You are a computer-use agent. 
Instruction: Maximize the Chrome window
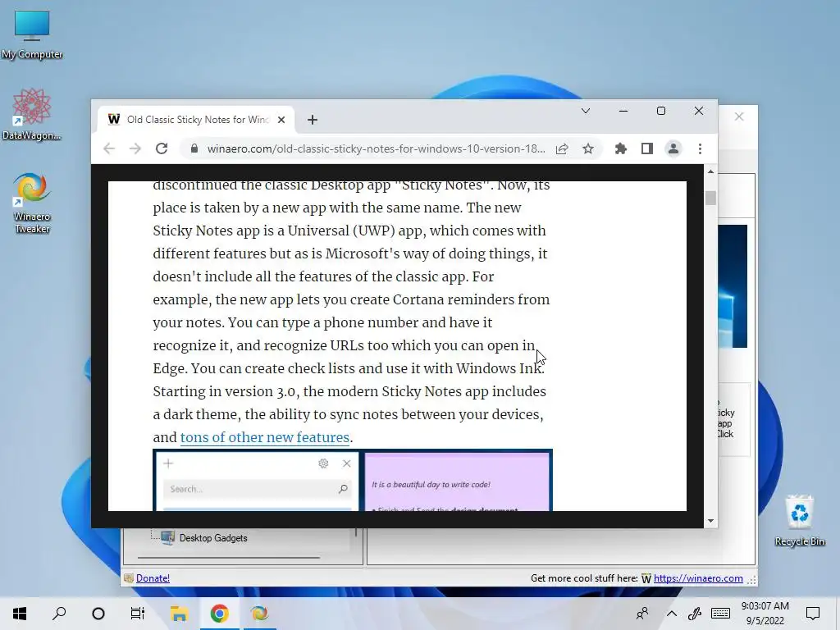click(661, 111)
